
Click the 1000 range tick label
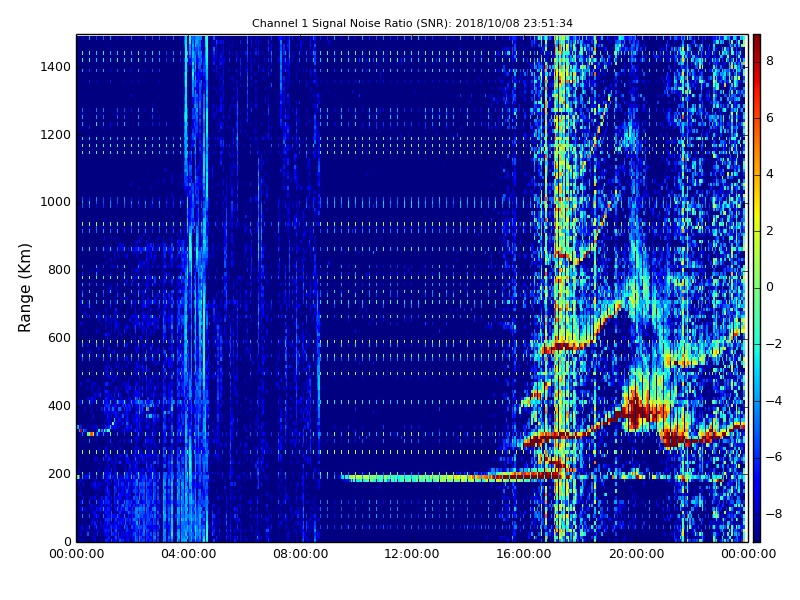coord(56,202)
